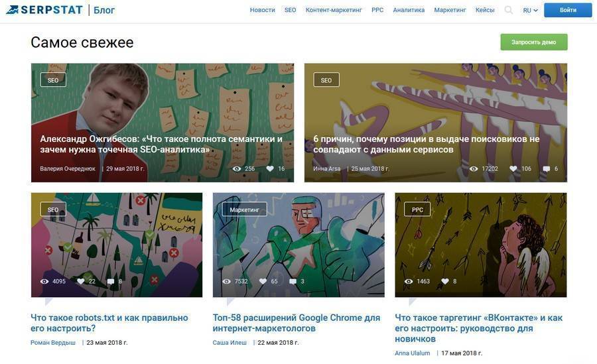This screenshot has width=597, height=364.
Task: Click the green Запросить демо button
Action: (x=534, y=42)
